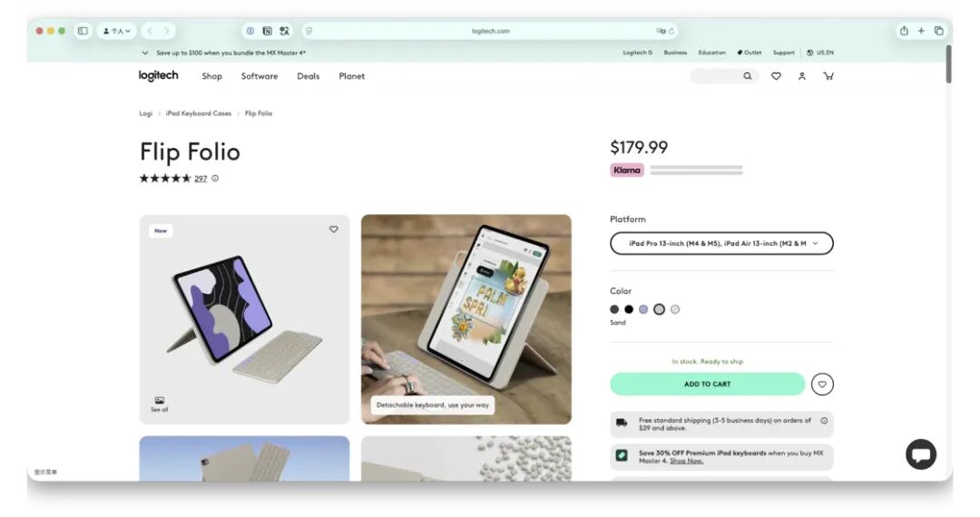Click the rating info icon

click(x=215, y=179)
